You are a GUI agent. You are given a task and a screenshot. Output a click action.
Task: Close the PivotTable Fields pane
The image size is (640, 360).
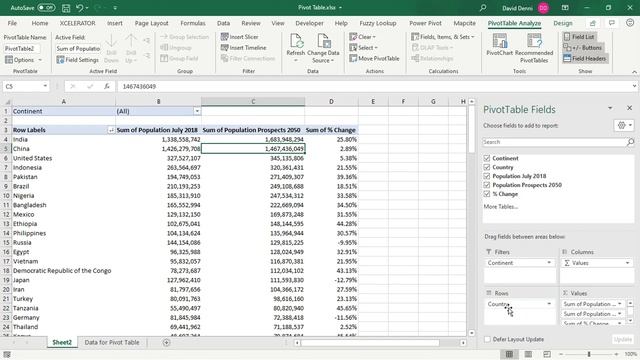629,108
